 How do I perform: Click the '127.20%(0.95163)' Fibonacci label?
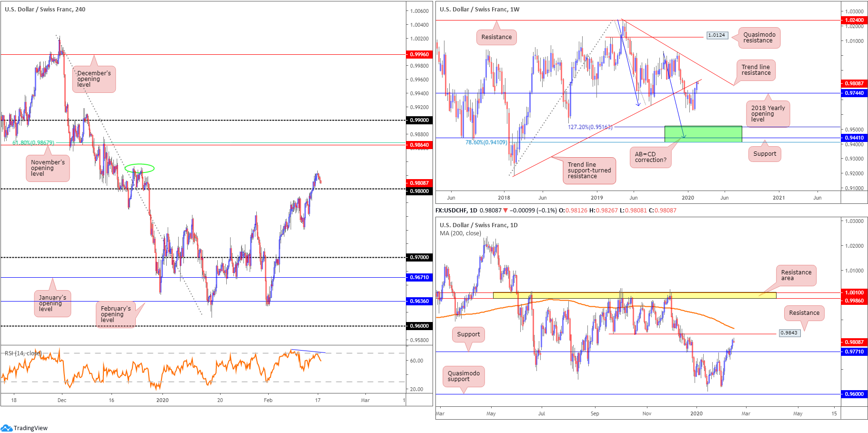pos(590,127)
